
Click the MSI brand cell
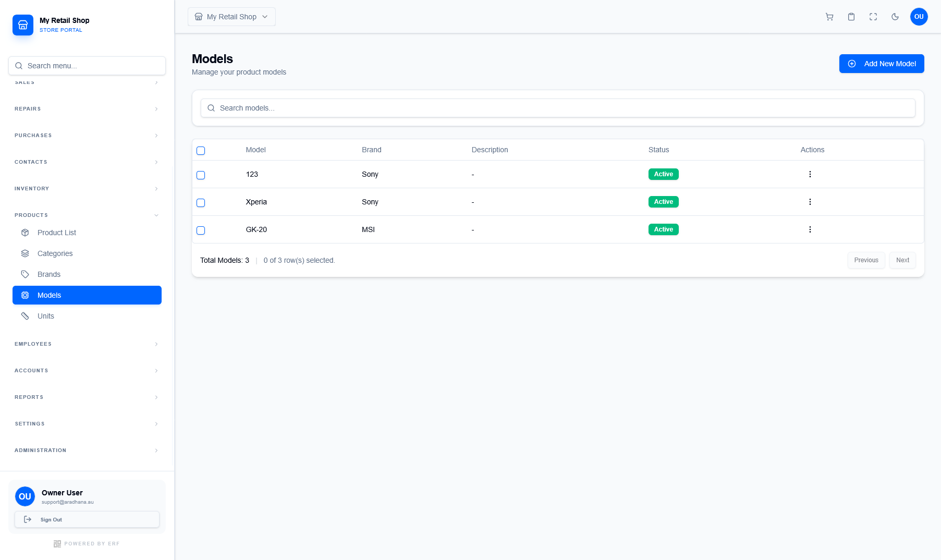[368, 229]
